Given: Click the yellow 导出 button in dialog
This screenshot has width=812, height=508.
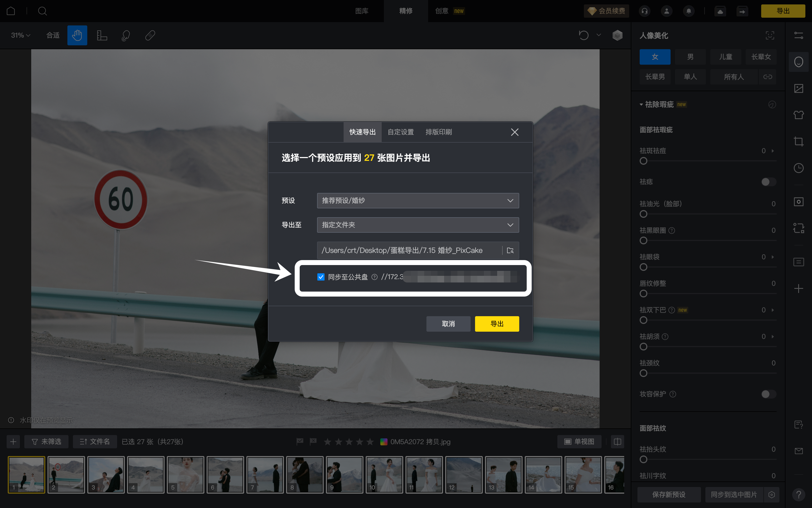Looking at the screenshot, I should (497, 324).
